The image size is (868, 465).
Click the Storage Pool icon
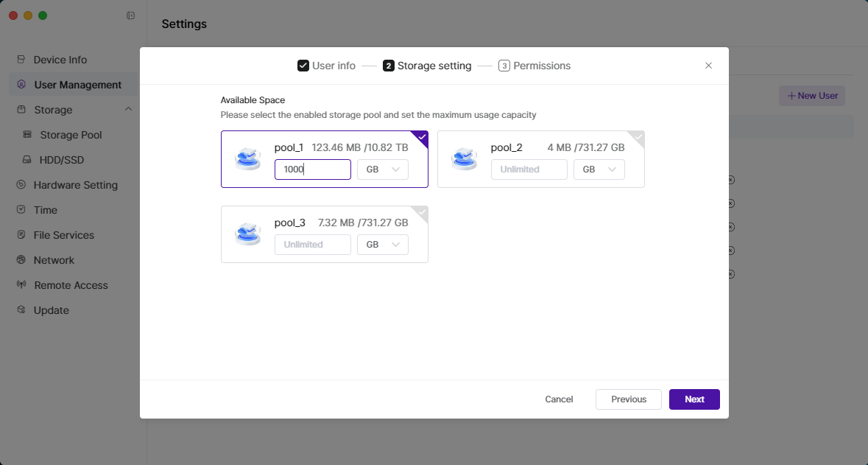27,134
